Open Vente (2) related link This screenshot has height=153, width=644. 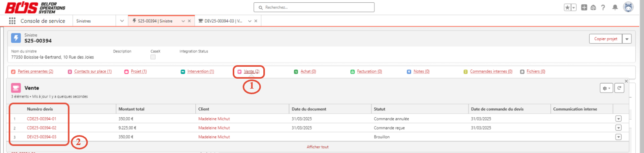(x=251, y=72)
